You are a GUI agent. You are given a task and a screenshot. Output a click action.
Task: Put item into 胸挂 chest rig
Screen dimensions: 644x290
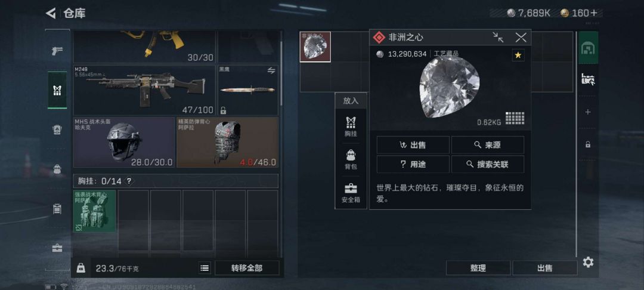(351, 127)
